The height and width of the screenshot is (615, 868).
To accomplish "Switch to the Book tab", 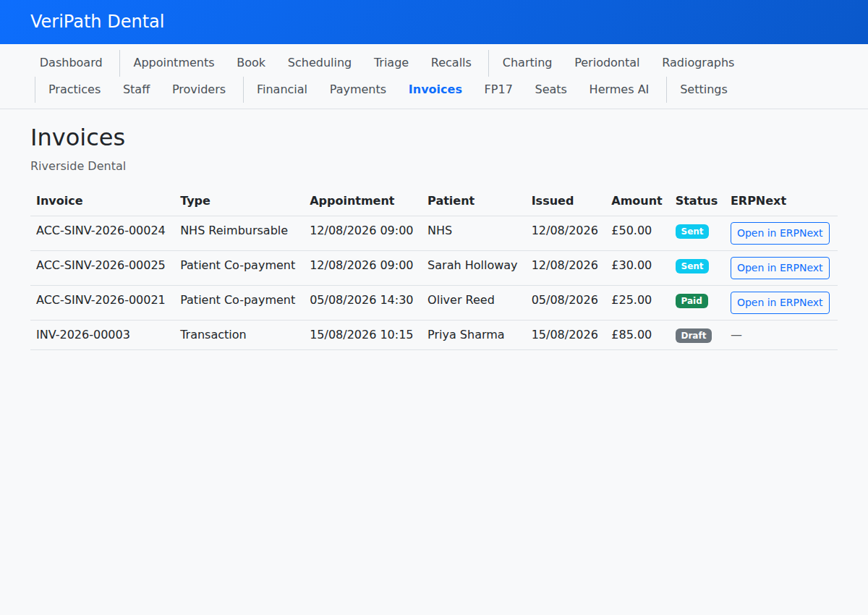I will coord(251,63).
